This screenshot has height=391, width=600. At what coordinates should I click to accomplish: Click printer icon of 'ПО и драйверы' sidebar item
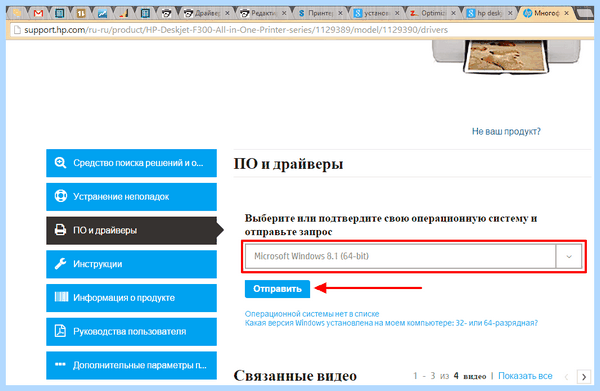60,230
